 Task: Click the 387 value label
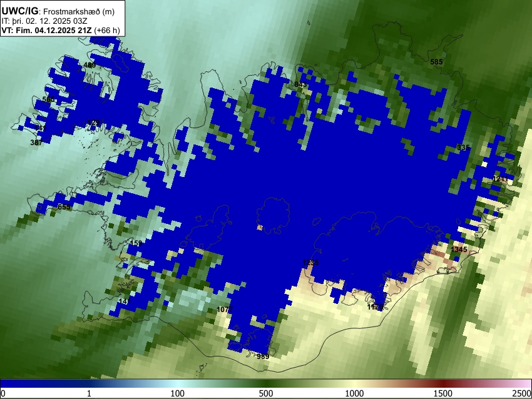(36, 143)
